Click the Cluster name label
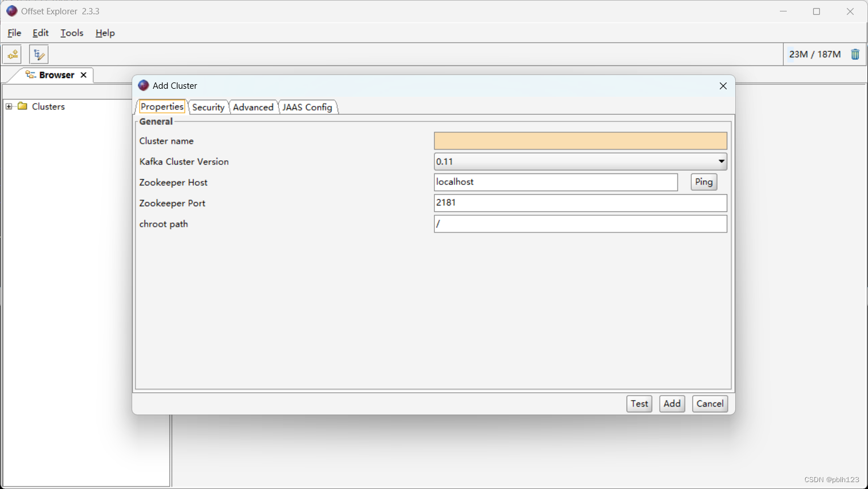The height and width of the screenshot is (489, 868). click(167, 141)
